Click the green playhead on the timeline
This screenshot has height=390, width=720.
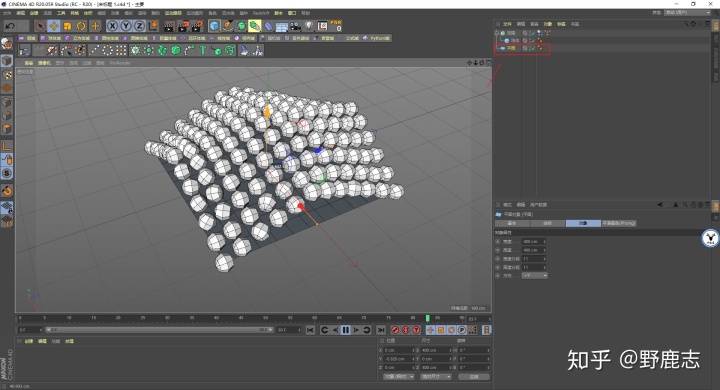428,318
